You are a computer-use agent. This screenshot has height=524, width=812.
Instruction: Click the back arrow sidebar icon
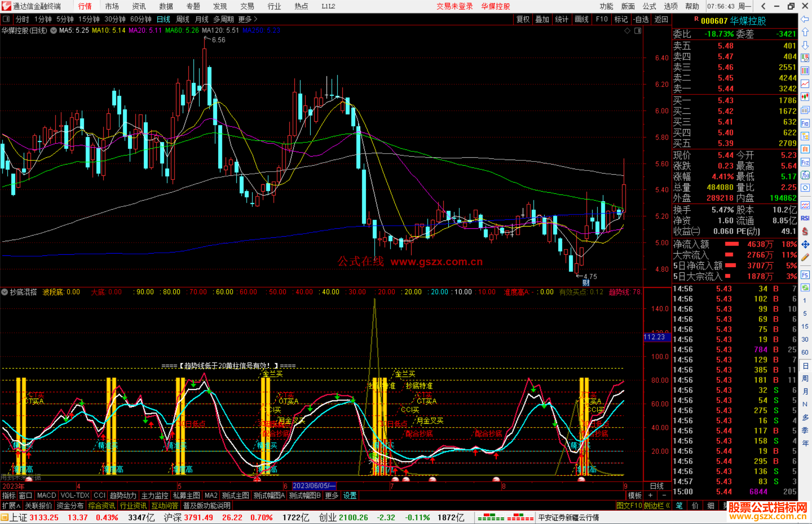tap(805, 19)
